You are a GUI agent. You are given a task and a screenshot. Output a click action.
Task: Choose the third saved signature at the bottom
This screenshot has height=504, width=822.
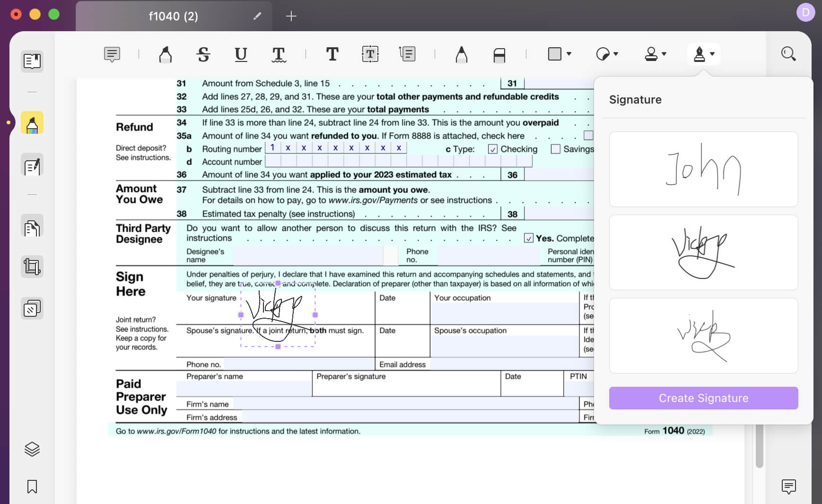[x=704, y=336]
